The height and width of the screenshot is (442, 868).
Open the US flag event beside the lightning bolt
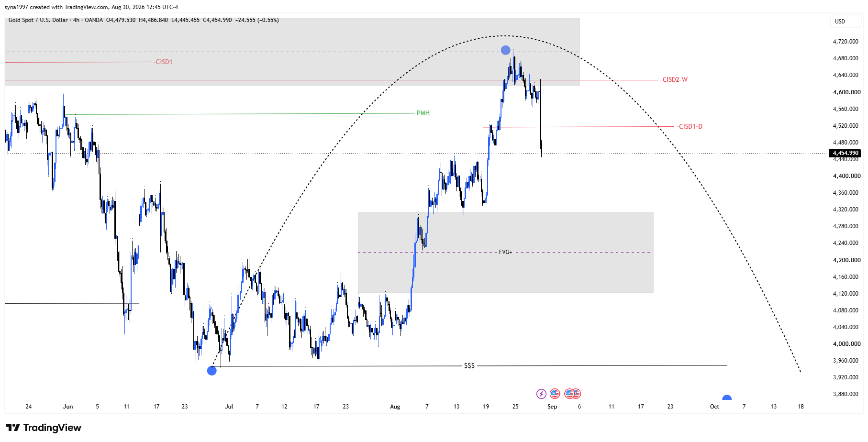click(555, 394)
